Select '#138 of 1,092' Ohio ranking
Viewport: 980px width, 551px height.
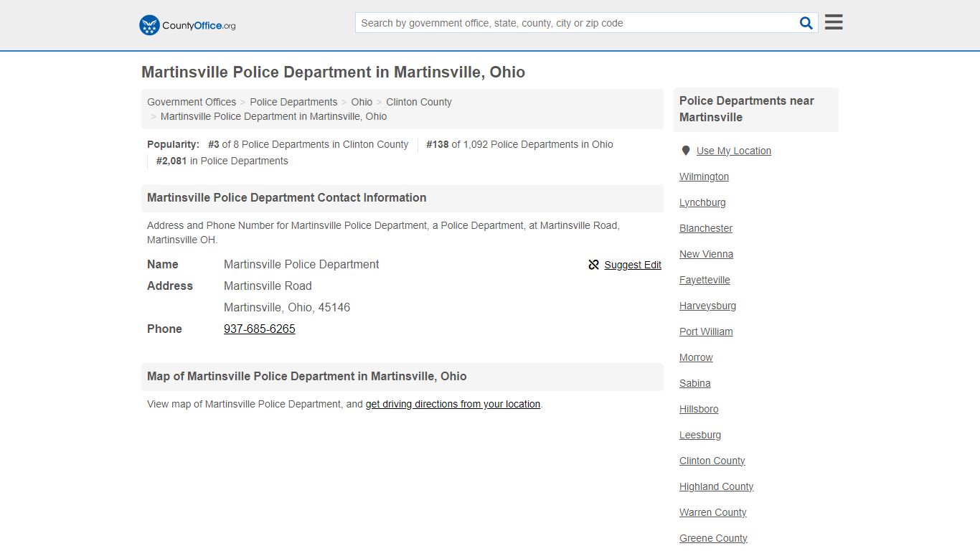click(519, 144)
